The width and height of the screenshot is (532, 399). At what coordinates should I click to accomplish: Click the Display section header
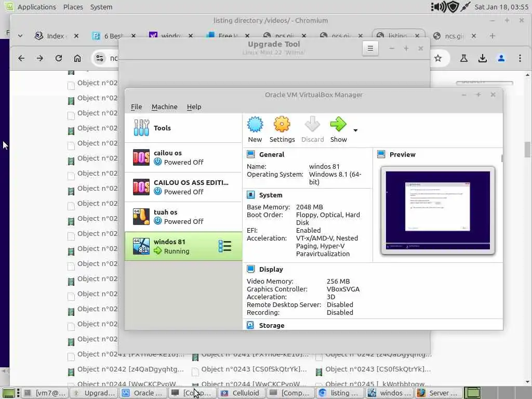point(271,270)
